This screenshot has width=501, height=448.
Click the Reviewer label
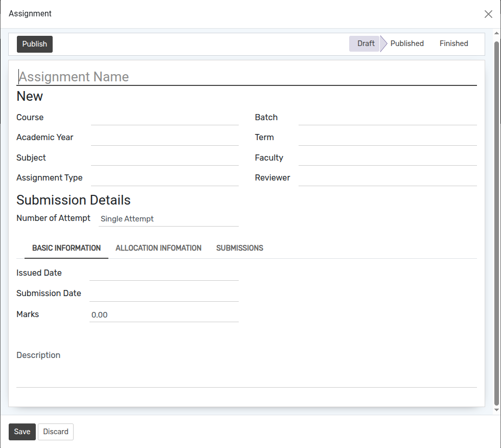point(272,178)
